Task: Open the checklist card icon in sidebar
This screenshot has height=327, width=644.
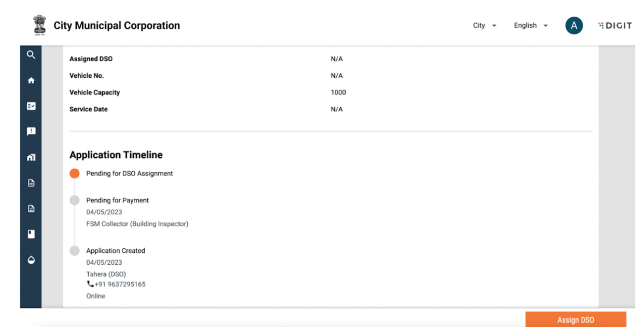Action: coord(31,106)
